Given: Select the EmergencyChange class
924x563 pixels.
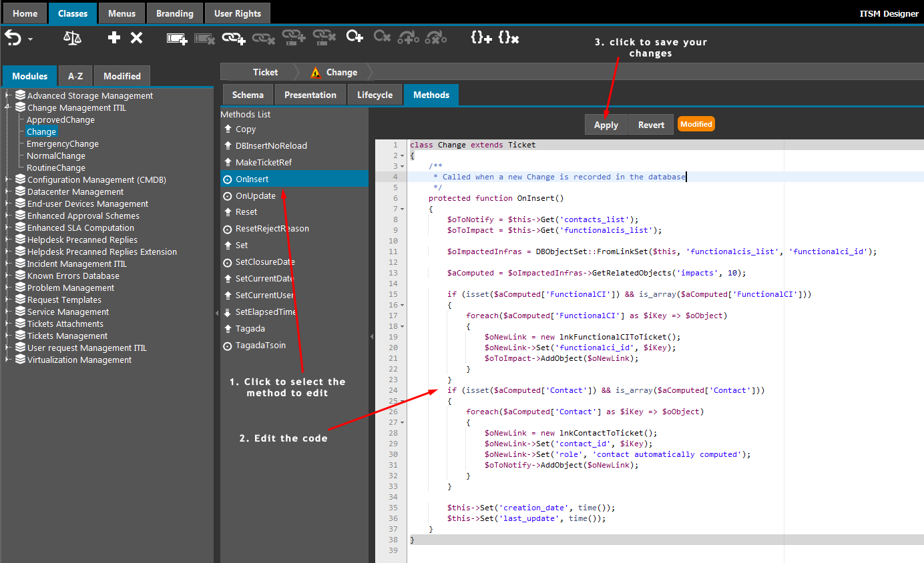Looking at the screenshot, I should click(62, 143).
